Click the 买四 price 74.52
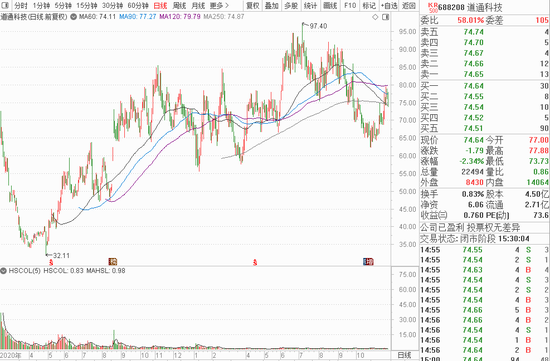 (474, 118)
